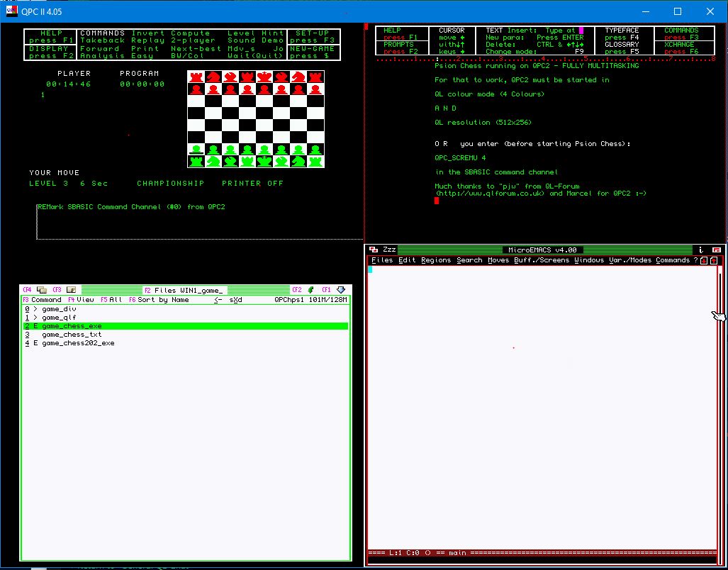
Task: Open the Search menu in MicroEMACS
Action: point(469,260)
